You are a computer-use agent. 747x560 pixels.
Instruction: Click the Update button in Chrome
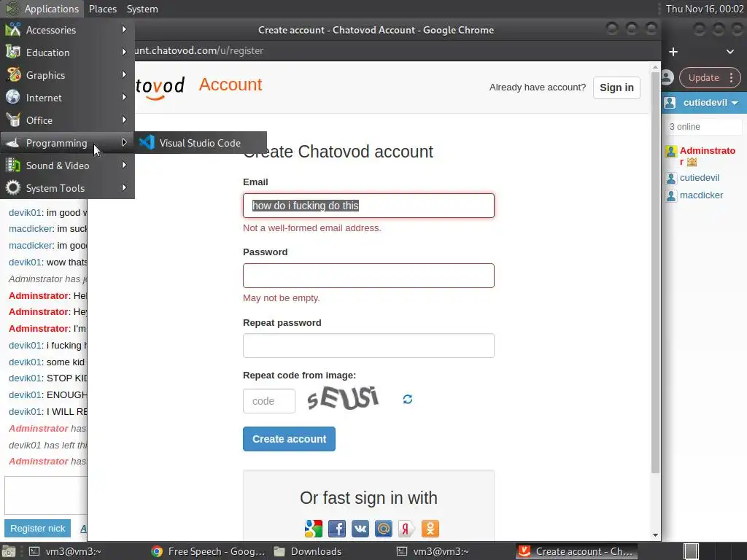(704, 77)
